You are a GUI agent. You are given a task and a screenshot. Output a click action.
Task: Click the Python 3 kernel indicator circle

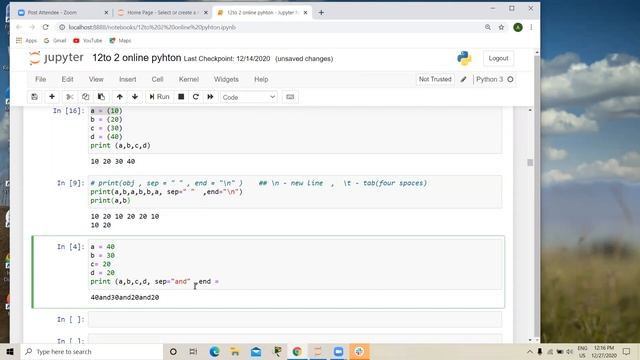(x=510, y=79)
